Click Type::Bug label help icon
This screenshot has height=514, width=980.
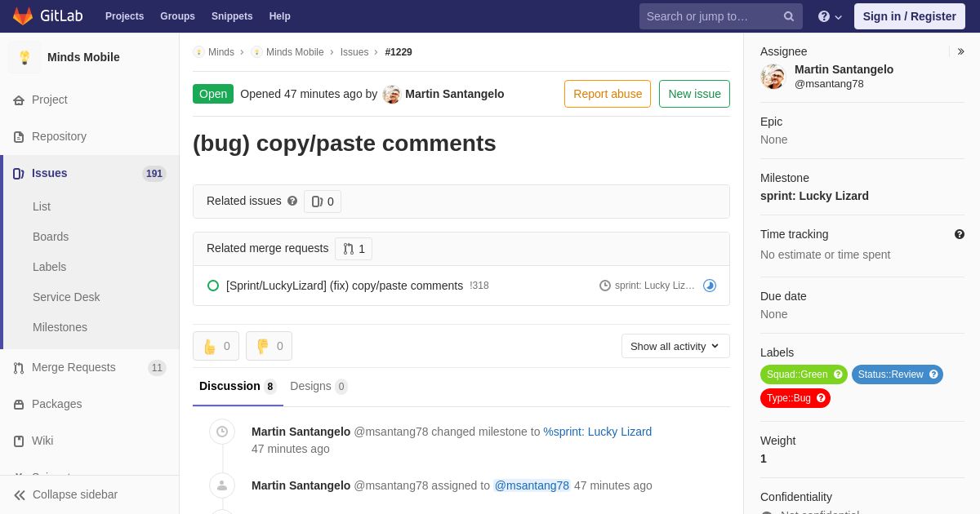(x=821, y=398)
